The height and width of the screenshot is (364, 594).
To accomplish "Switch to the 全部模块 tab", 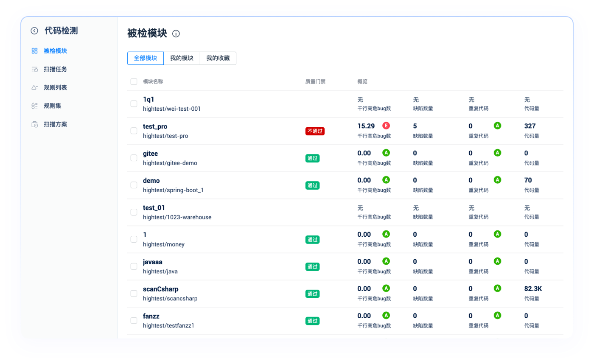I will 146,58.
